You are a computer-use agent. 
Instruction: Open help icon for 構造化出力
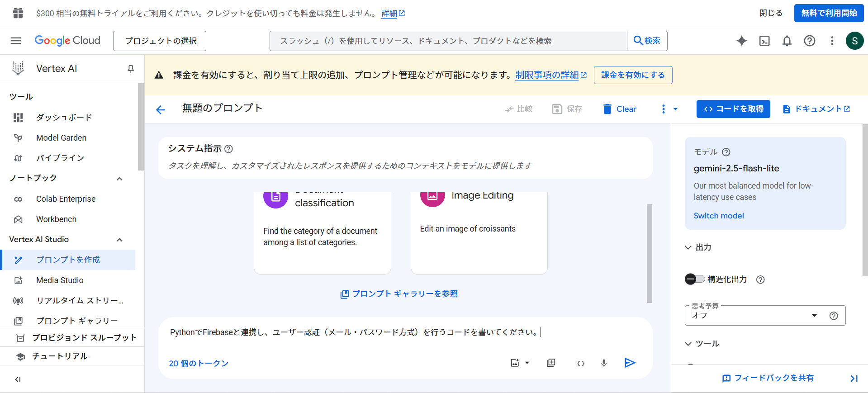point(760,279)
